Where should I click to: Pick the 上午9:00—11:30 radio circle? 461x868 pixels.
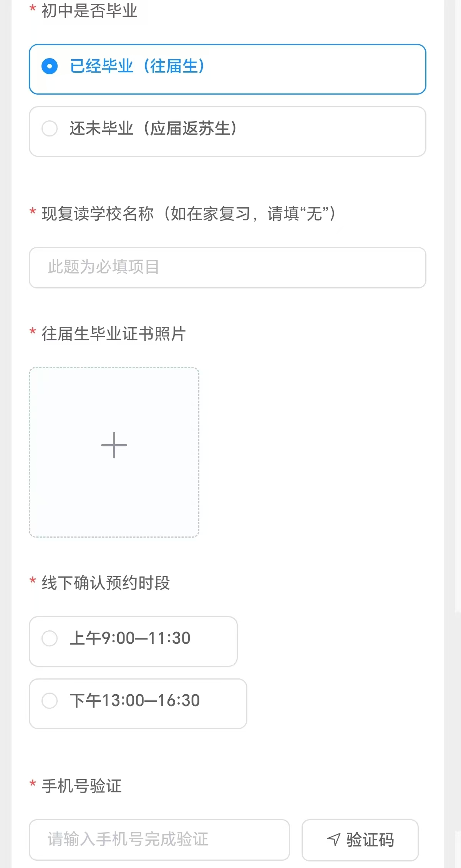click(50, 638)
